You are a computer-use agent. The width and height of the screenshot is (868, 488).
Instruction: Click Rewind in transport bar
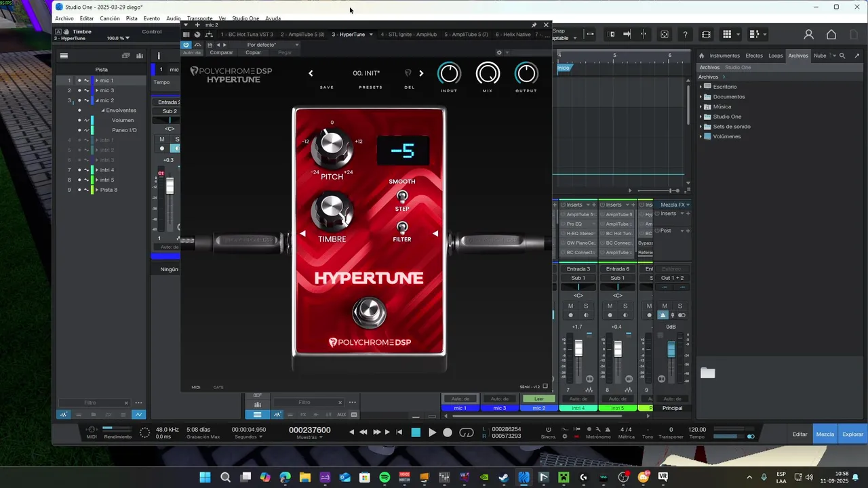click(363, 432)
